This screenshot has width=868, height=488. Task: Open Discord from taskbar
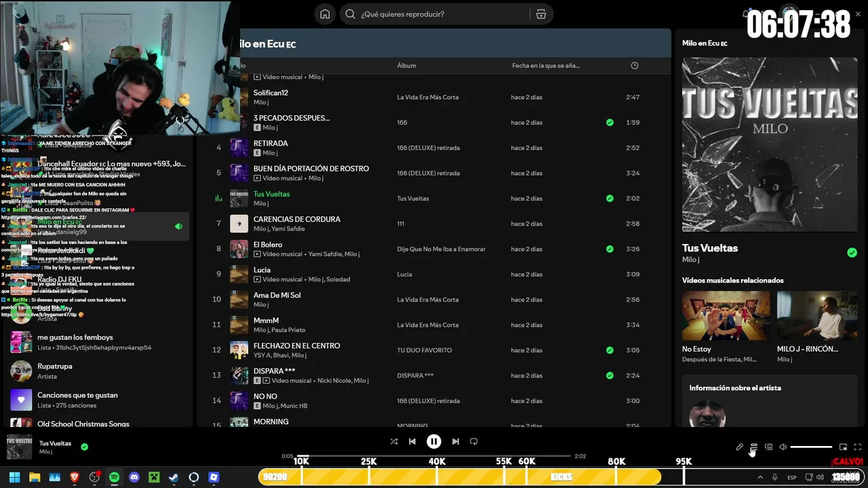pyautogui.click(x=134, y=477)
